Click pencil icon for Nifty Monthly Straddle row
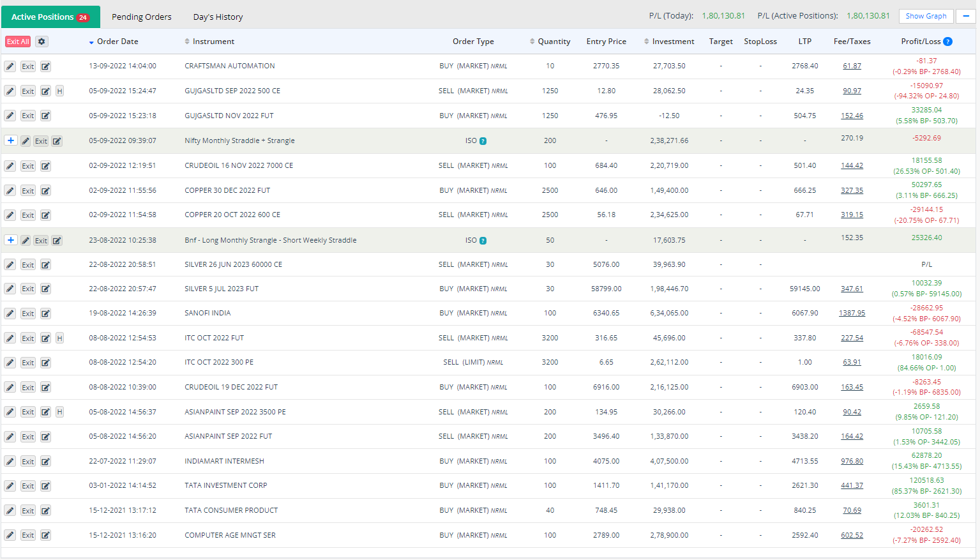This screenshot has height=560, width=980. coord(26,141)
